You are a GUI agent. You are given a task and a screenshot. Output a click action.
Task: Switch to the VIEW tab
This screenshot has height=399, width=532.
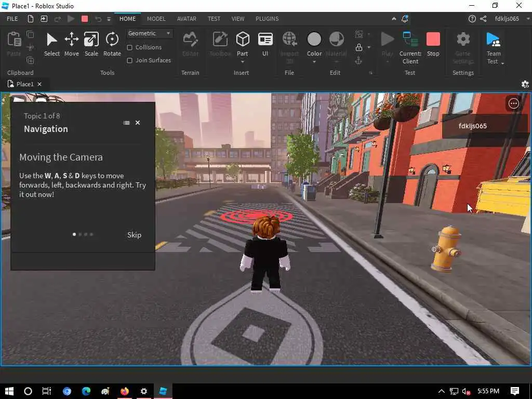point(238,19)
